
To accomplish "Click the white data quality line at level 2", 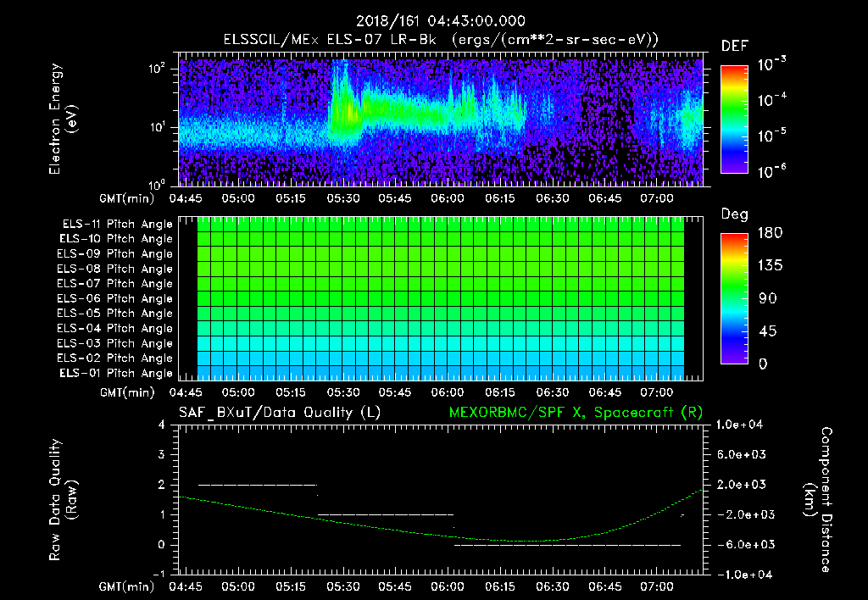I will (258, 485).
